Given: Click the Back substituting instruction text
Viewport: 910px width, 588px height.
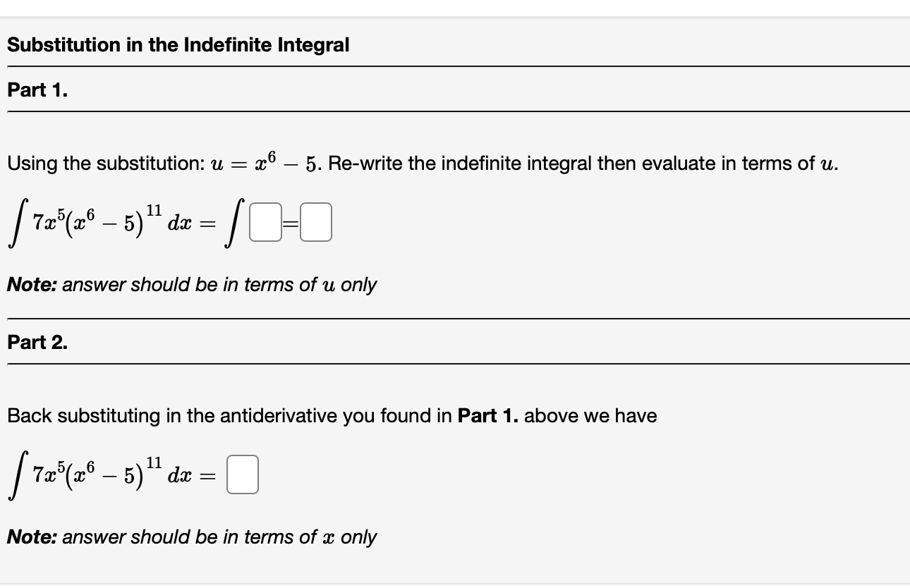Looking at the screenshot, I should point(330,416).
